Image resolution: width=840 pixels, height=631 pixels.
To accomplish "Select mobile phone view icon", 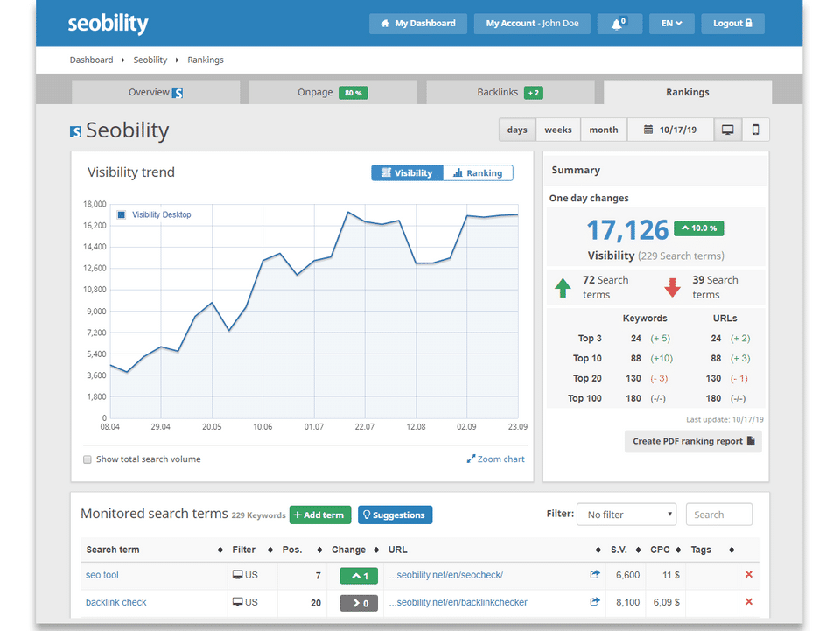I will pyautogui.click(x=755, y=130).
